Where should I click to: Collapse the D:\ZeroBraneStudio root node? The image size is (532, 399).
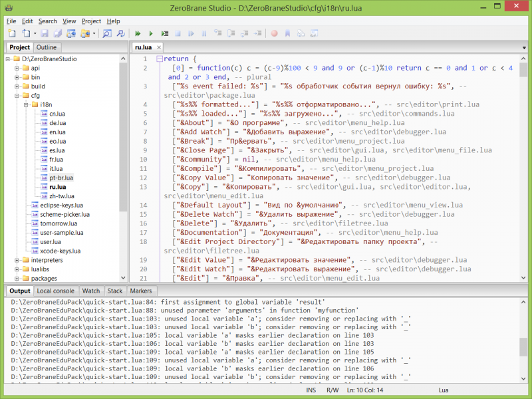click(x=7, y=59)
